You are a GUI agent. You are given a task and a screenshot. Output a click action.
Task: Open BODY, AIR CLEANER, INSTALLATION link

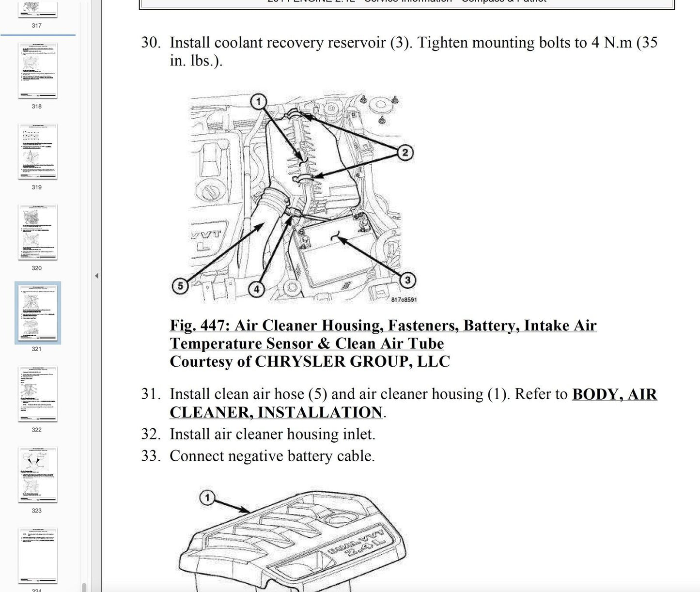point(413,403)
